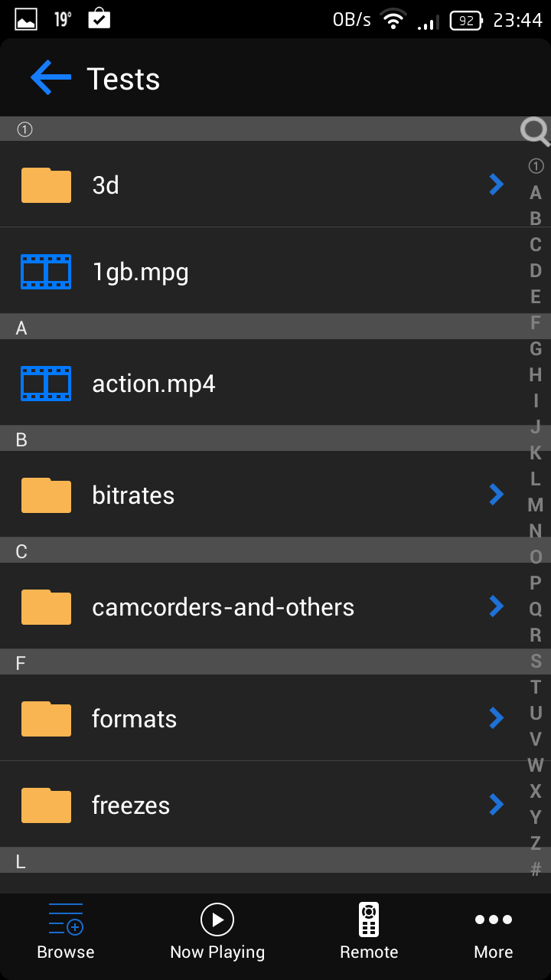Open the search magnifier icon

coord(535,132)
